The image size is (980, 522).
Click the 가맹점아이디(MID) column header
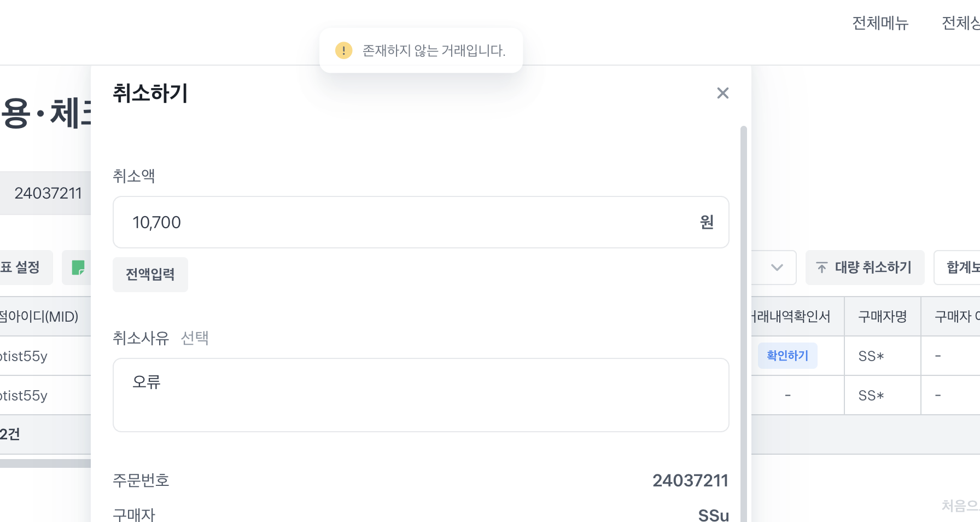[39, 316]
